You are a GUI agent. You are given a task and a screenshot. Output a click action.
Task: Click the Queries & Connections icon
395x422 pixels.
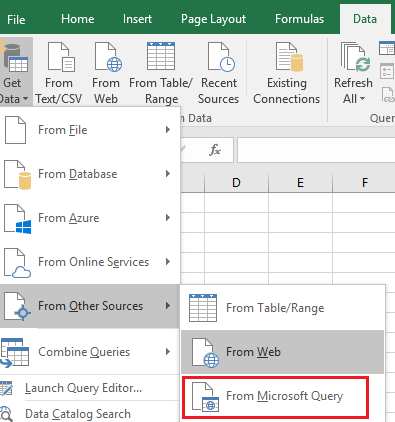click(x=387, y=48)
